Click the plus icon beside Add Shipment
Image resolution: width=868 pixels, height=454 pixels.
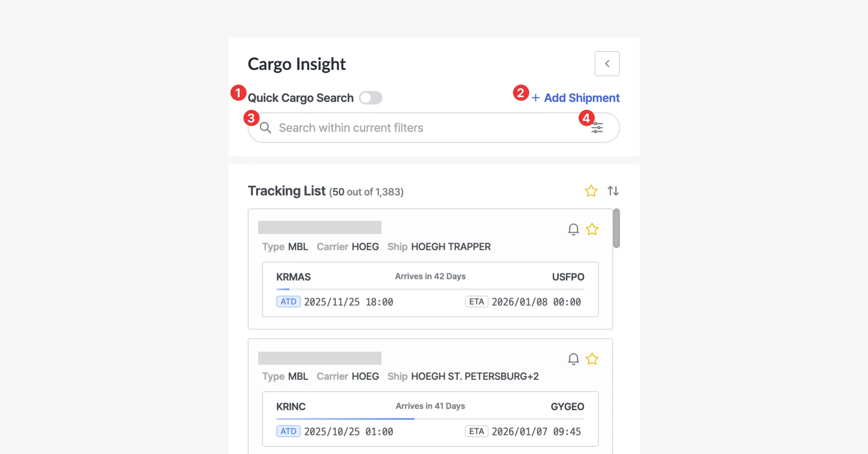536,98
